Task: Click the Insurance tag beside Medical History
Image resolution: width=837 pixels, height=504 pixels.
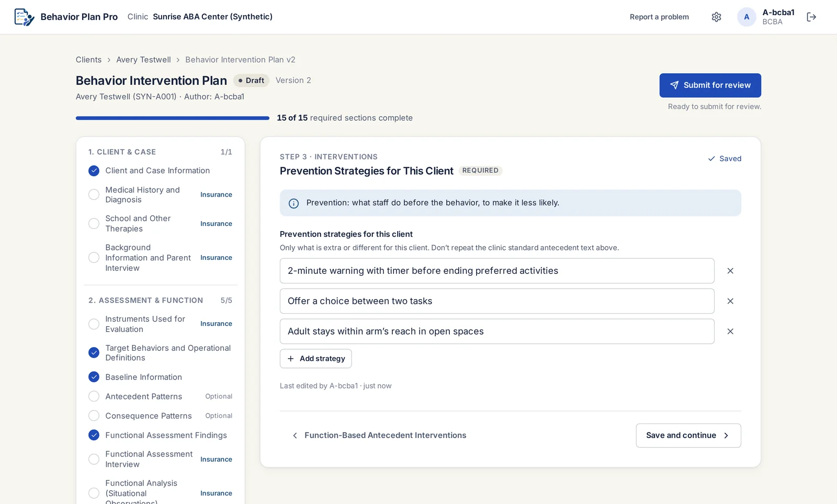Action: [x=216, y=194]
